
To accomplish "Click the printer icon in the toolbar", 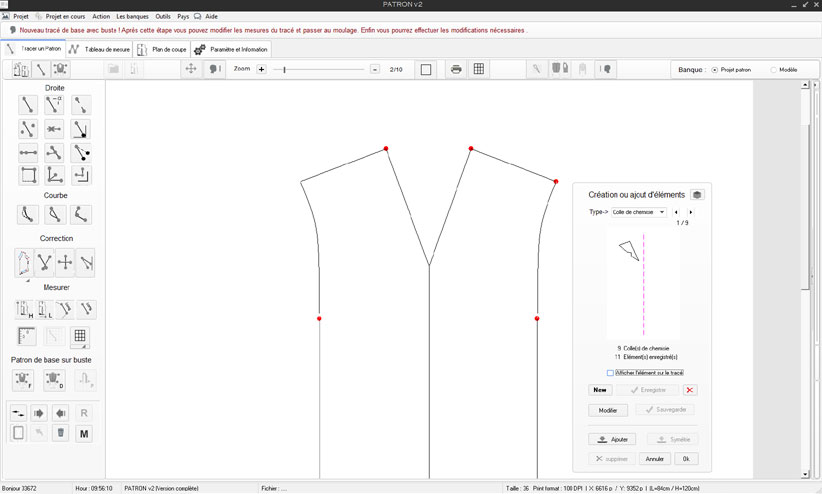I will 456,69.
